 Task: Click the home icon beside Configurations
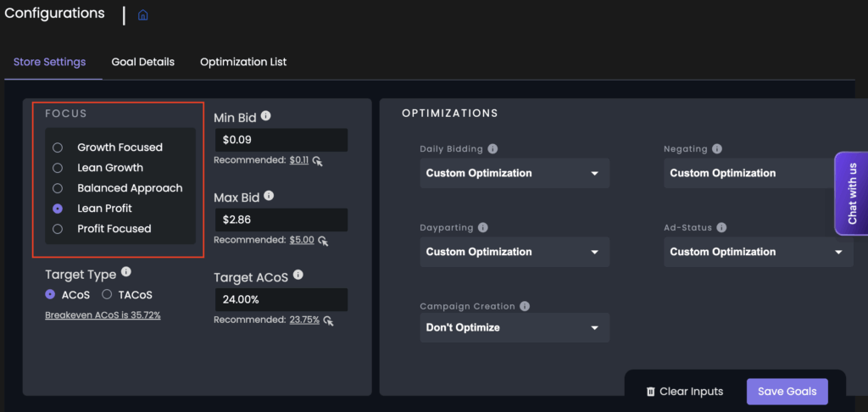point(142,15)
